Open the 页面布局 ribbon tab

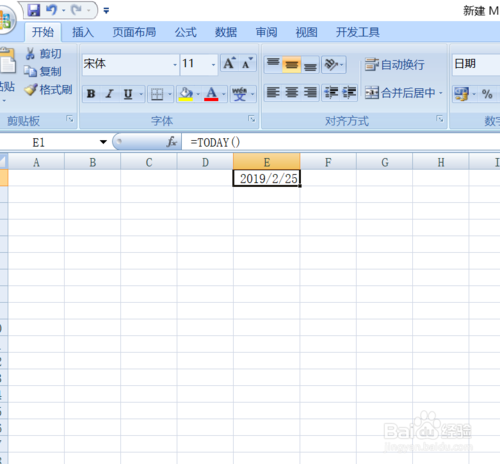[134, 32]
